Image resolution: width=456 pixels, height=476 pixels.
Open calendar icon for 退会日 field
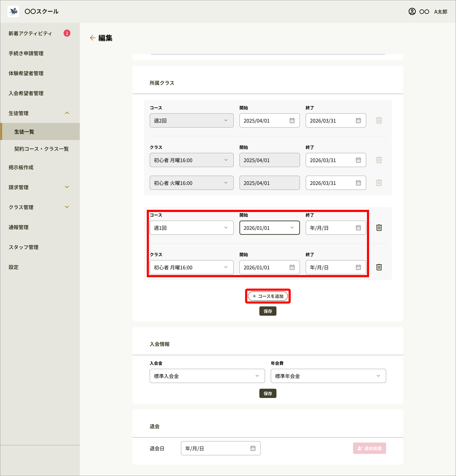253,448
